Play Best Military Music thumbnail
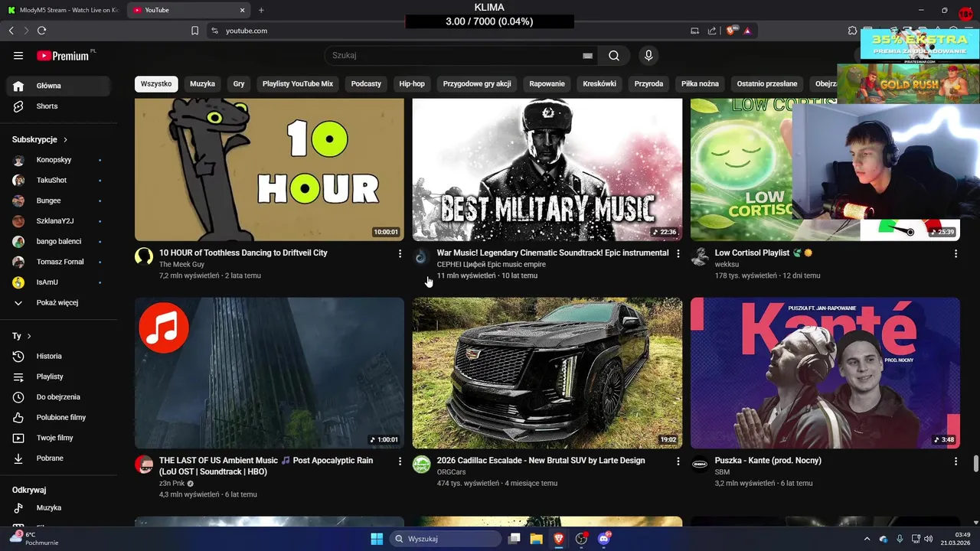Screen dimensions: 980x551 pos(547,170)
